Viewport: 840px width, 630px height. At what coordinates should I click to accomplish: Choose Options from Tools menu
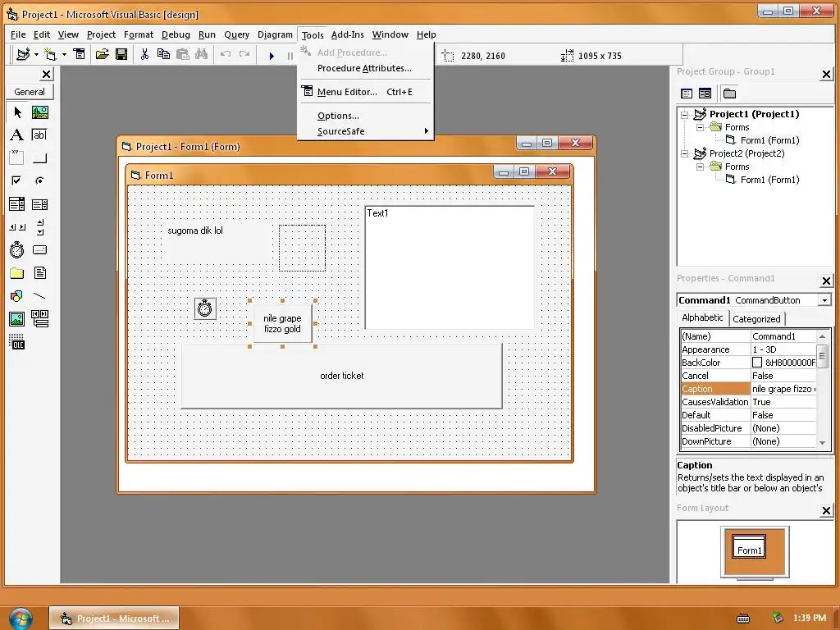[x=365, y=115]
